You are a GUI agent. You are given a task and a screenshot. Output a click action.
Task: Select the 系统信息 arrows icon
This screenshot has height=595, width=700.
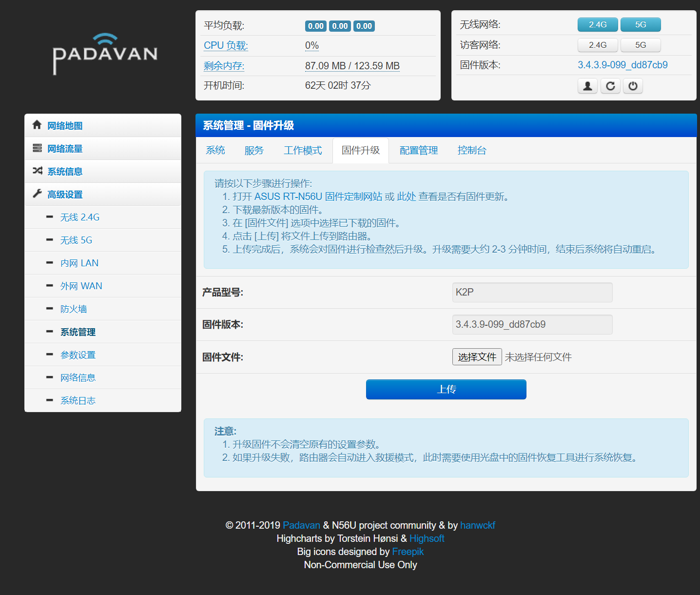point(37,171)
